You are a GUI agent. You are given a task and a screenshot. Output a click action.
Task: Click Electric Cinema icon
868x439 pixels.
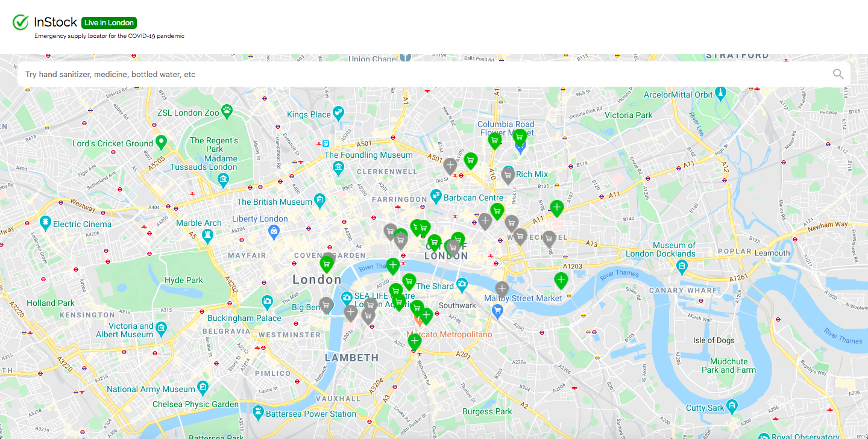(45, 224)
